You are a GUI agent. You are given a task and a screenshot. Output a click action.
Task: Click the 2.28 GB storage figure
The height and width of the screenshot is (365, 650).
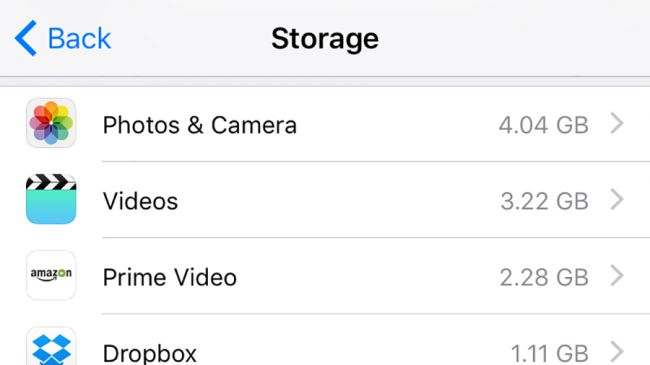pos(544,277)
